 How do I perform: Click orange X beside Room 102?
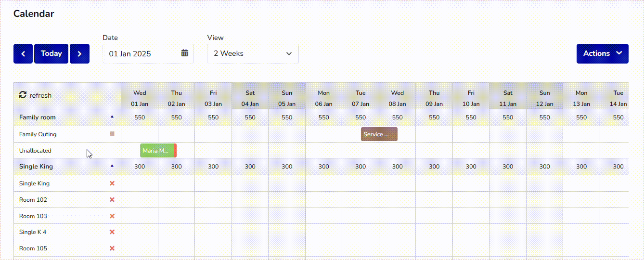pyautogui.click(x=112, y=200)
